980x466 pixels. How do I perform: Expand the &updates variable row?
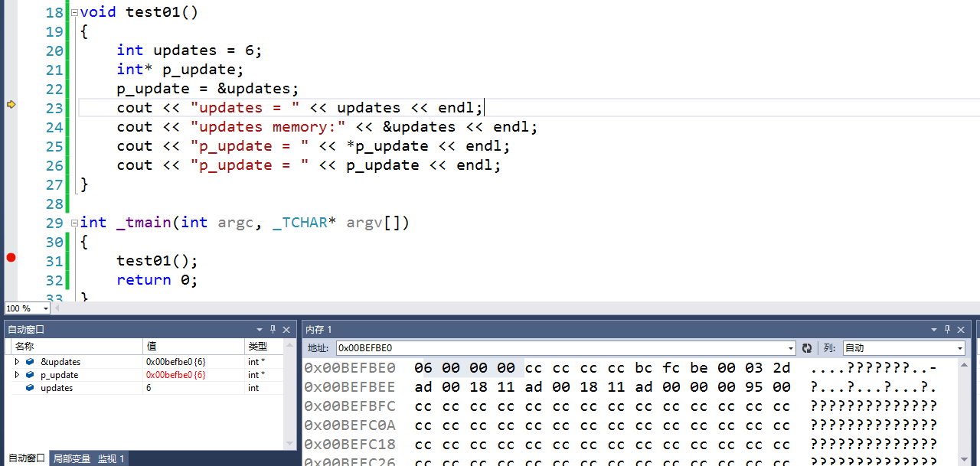coord(17,362)
